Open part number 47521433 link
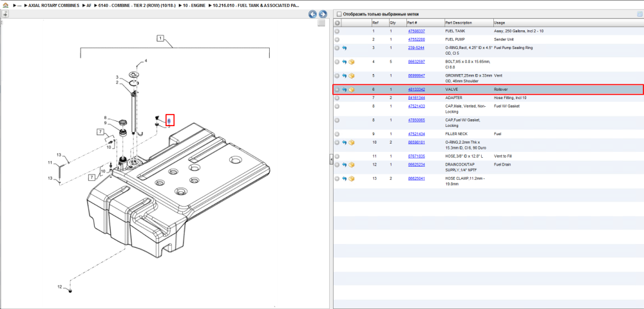Screen dimensions: 644x309 coord(417,106)
